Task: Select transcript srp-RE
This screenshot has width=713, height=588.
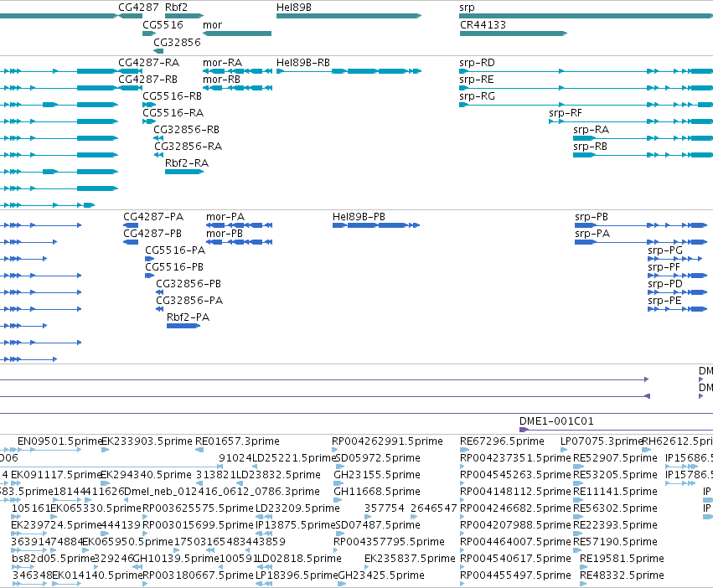Action: click(586, 88)
